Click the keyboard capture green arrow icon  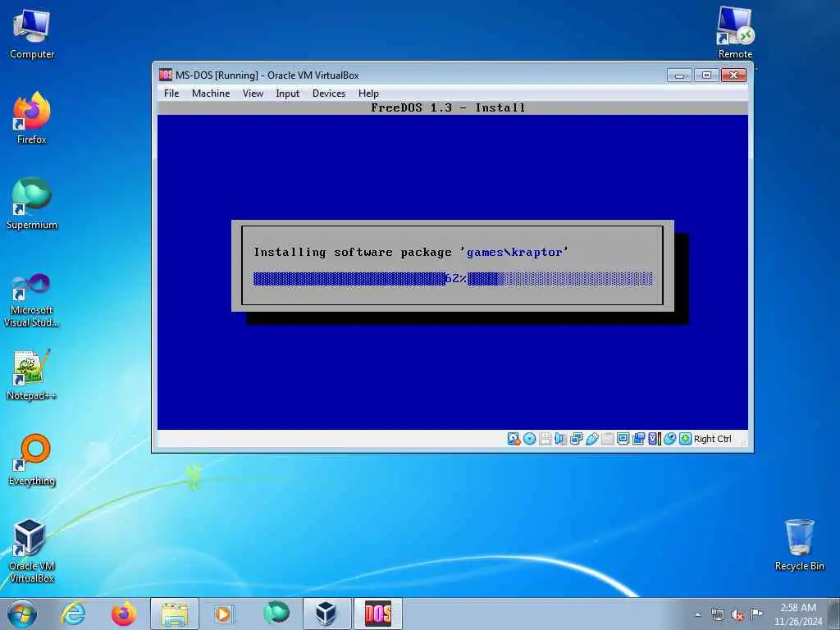(x=685, y=439)
